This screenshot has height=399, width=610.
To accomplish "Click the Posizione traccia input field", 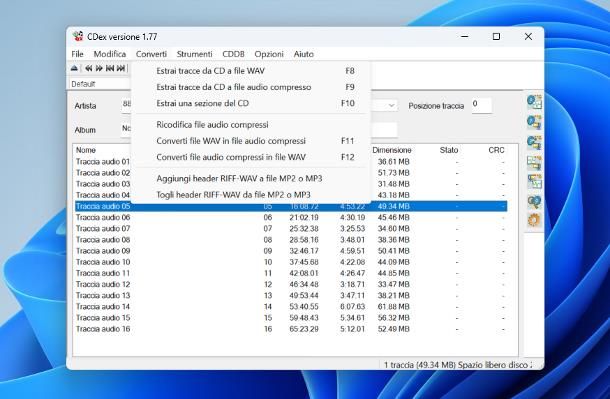I will (482, 105).
